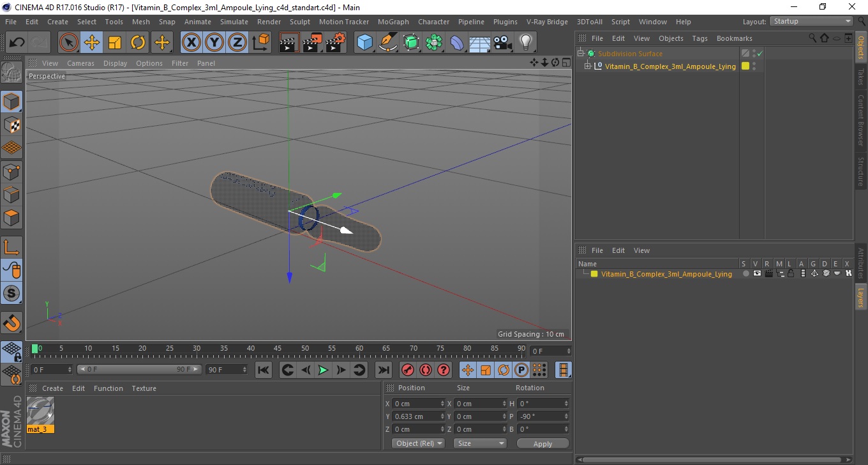Click the viewport maximize toggle icon
This screenshot has height=465, width=868.
[x=566, y=63]
